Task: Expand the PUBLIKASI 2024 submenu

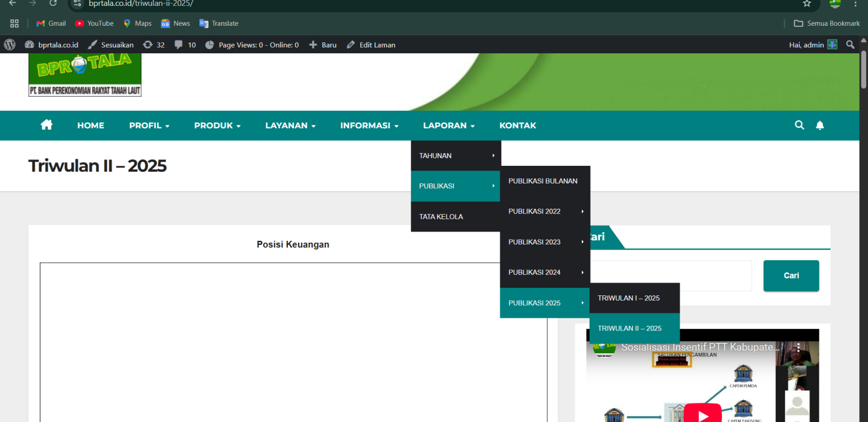Action: 545,272
